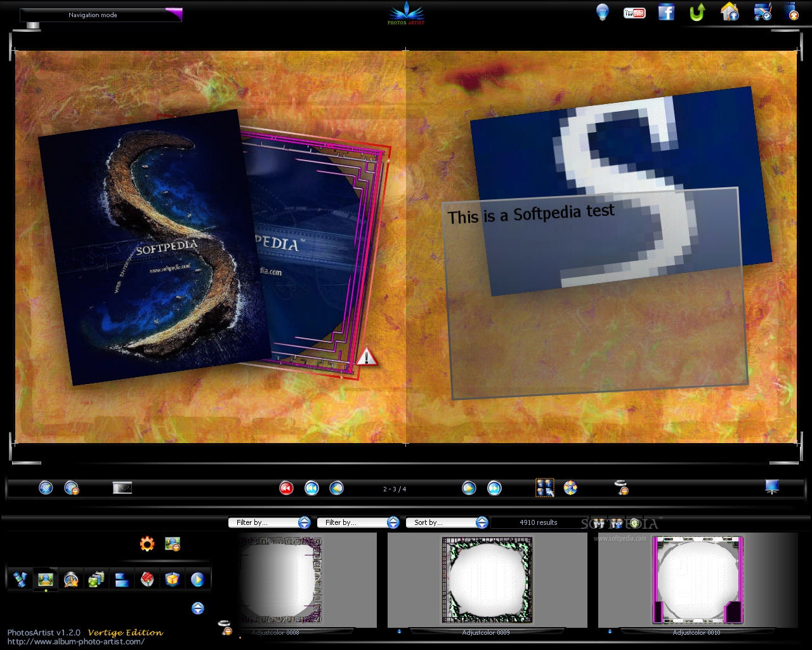Click the Adjustcolor 0009 label
812x650 pixels.
point(486,632)
